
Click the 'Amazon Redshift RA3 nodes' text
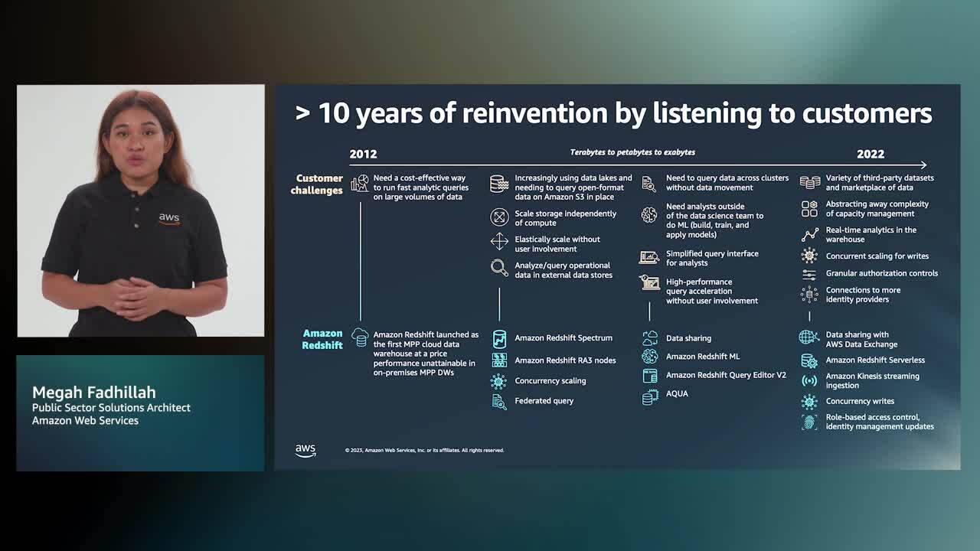click(x=565, y=360)
